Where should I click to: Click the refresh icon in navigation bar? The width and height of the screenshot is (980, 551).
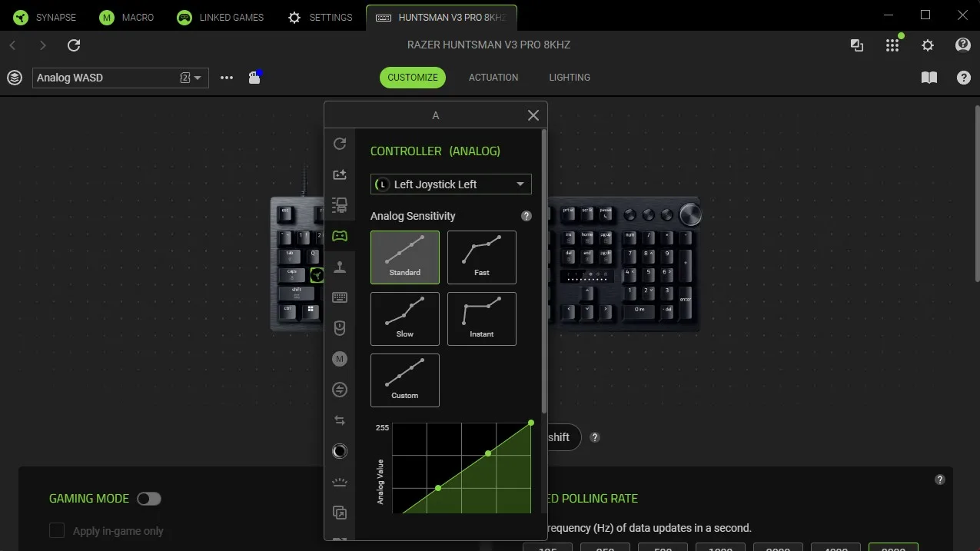(74, 45)
